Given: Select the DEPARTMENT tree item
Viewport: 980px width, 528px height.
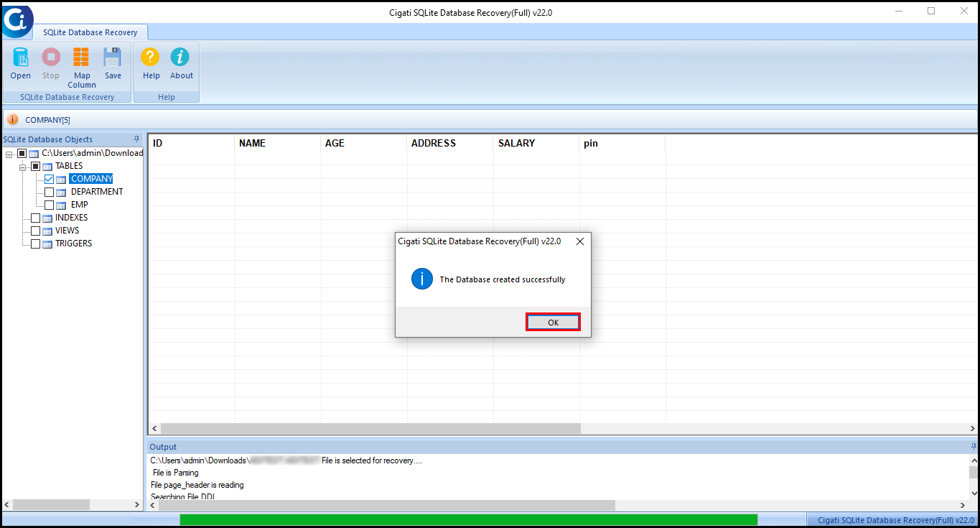Looking at the screenshot, I should (97, 192).
